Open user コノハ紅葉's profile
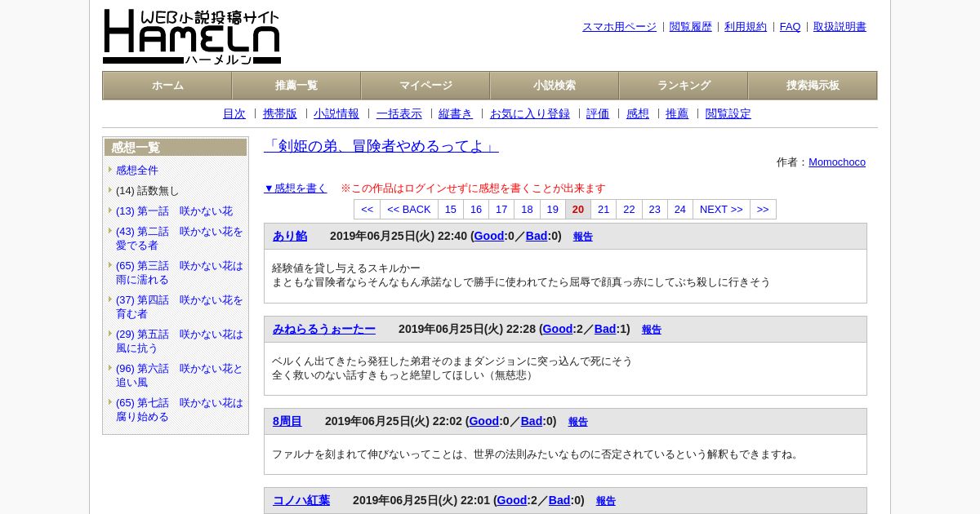 tap(301, 500)
